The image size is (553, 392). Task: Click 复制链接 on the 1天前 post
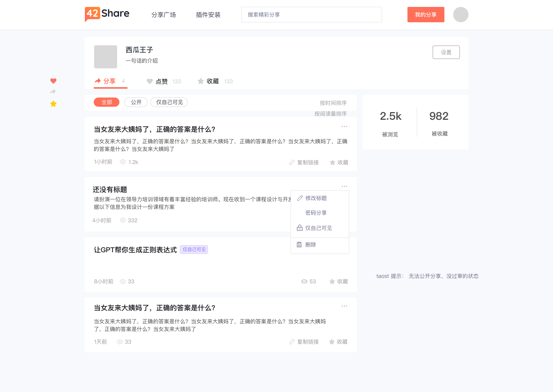[304, 342]
